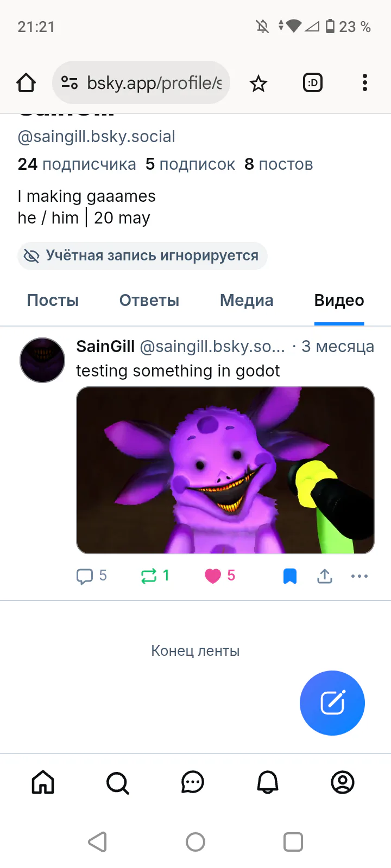Screen dimensions: 391x868
Task: Play the purple creature video thumbnail
Action: (225, 470)
